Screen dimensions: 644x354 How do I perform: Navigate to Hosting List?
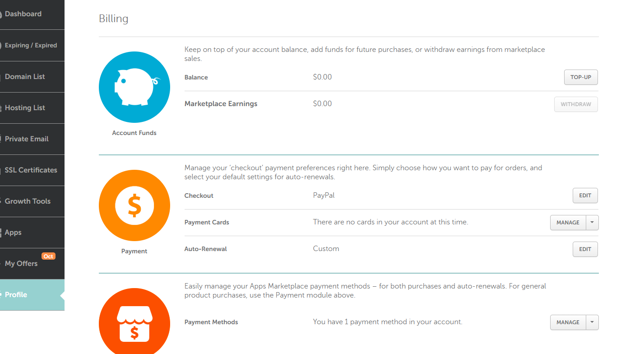tap(32, 107)
